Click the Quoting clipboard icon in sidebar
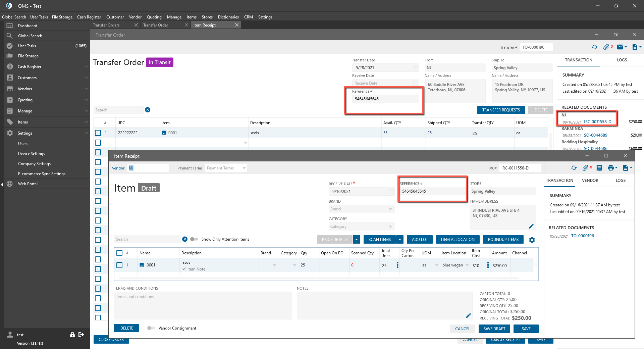 coord(10,100)
